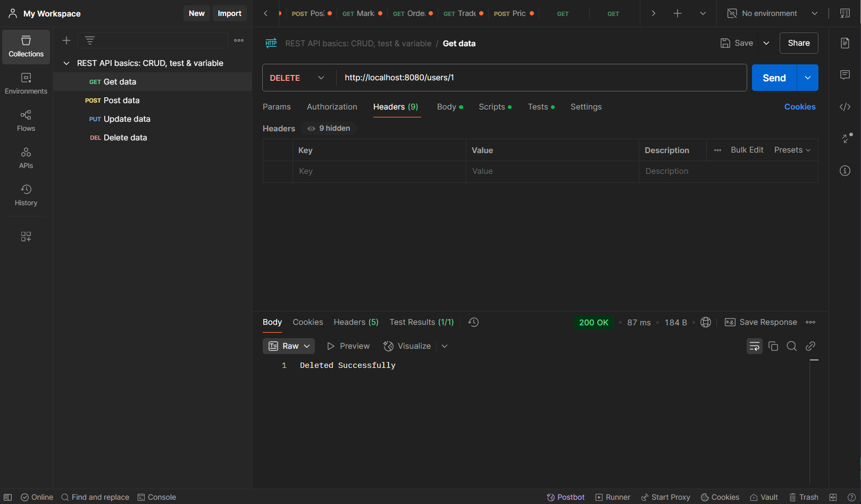Open the documentation icon in right sidebar

(x=845, y=43)
